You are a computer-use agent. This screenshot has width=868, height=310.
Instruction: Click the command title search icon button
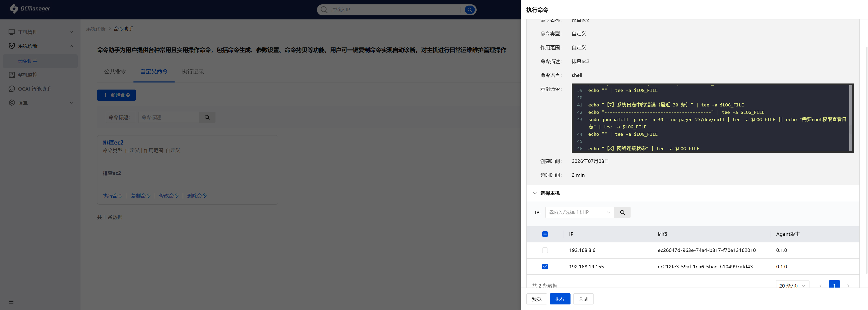207,117
